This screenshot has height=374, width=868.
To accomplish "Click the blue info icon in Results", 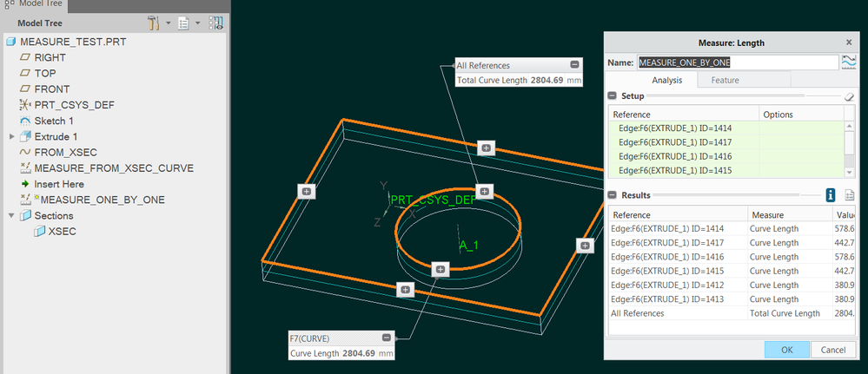I will click(x=831, y=194).
